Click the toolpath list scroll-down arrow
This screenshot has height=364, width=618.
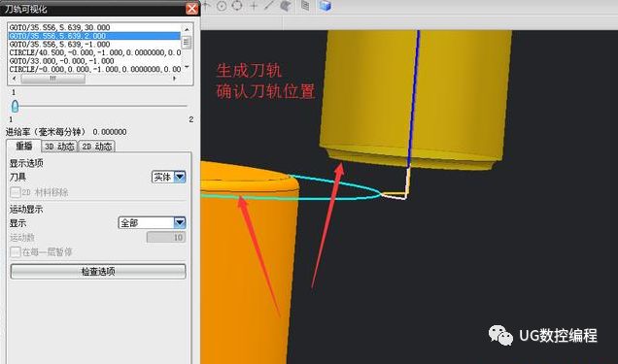[187, 67]
